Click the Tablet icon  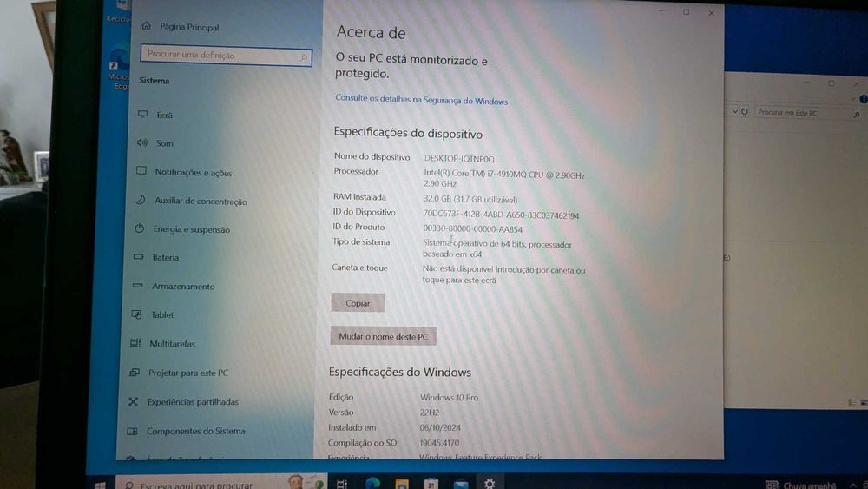(136, 314)
